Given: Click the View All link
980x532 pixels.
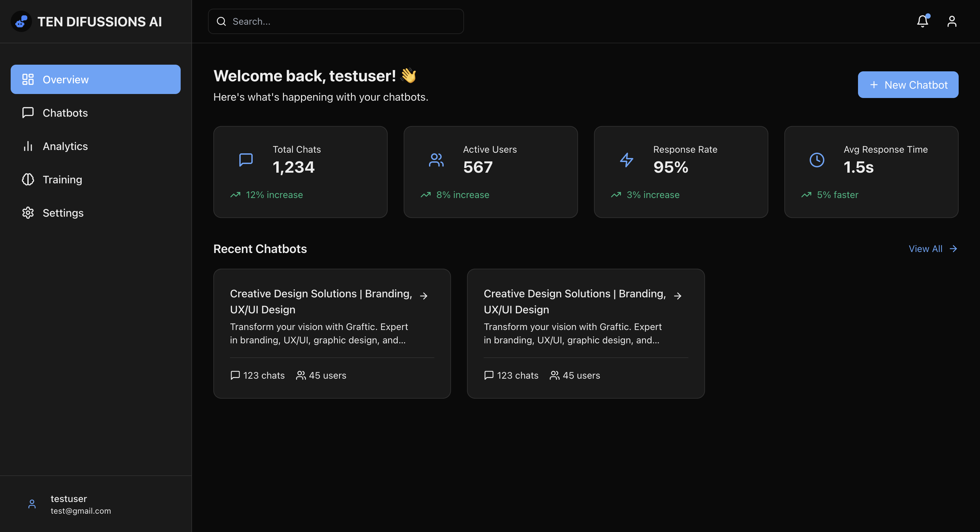Looking at the screenshot, I should (x=932, y=248).
